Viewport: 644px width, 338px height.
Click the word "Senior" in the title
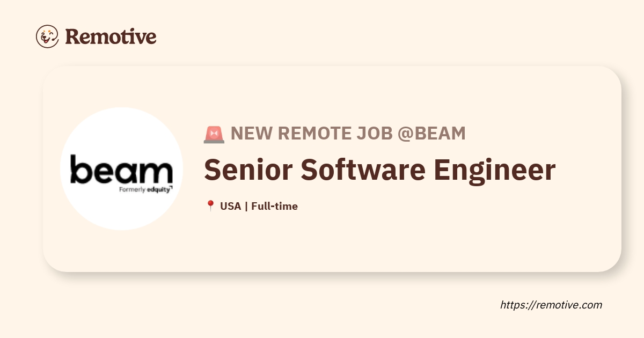tap(247, 170)
